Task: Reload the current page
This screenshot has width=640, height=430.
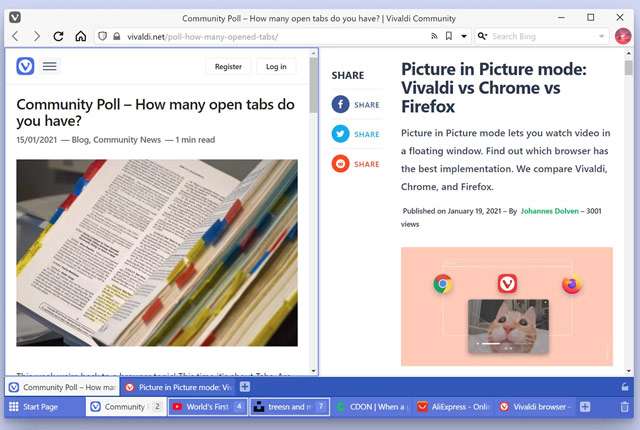Action: tap(58, 36)
